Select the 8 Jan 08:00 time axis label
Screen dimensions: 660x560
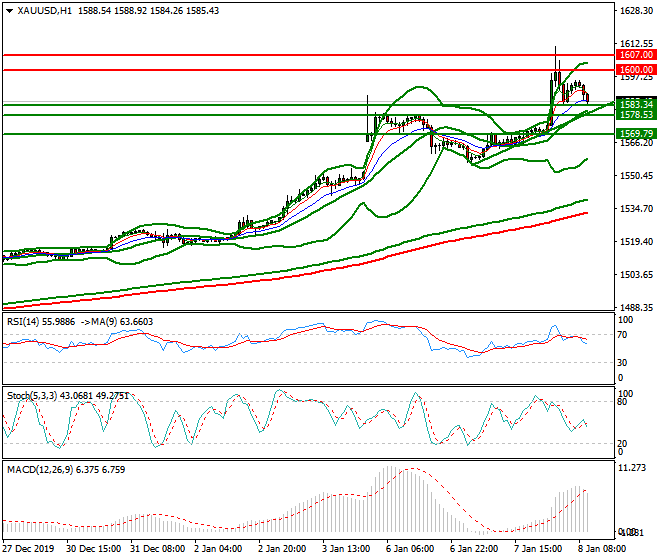pos(602,549)
